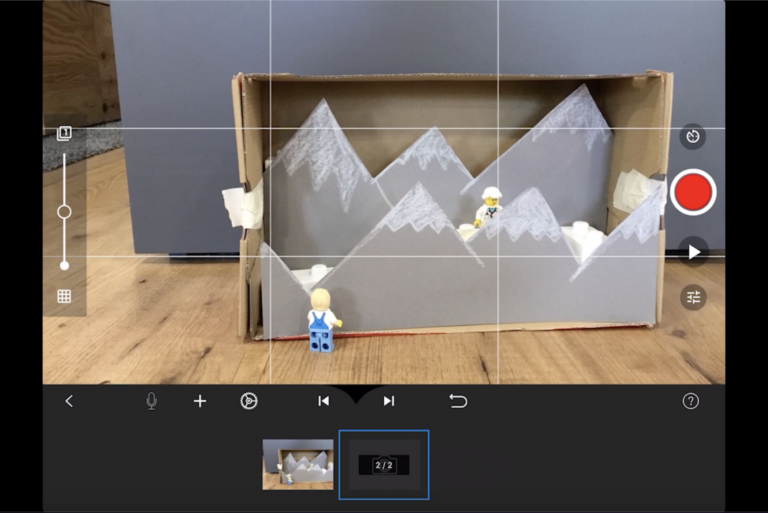Toggle the onion skin frame mode icon
Viewport: 768px width, 513px height.
(x=64, y=133)
